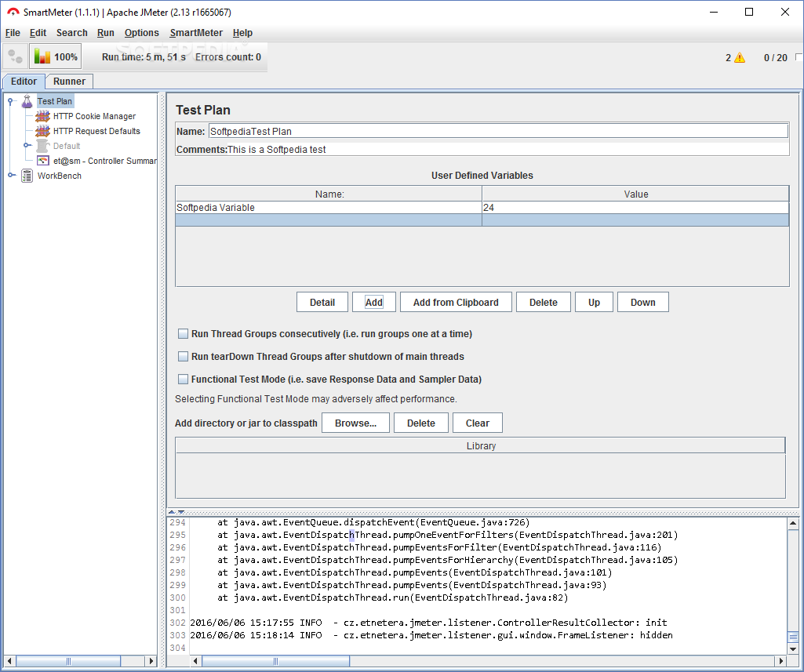Click Add from Clipboard button

pyautogui.click(x=456, y=303)
